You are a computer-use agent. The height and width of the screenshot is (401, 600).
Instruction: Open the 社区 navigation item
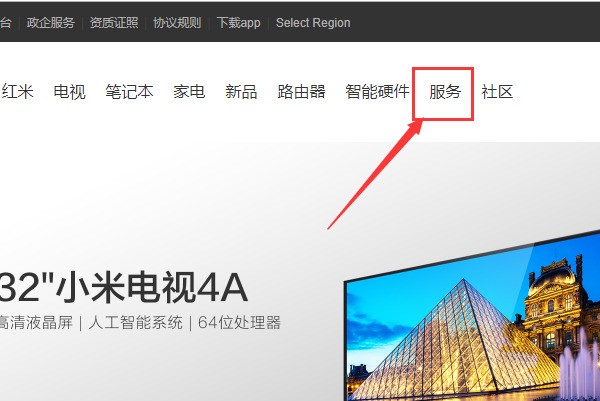(497, 92)
